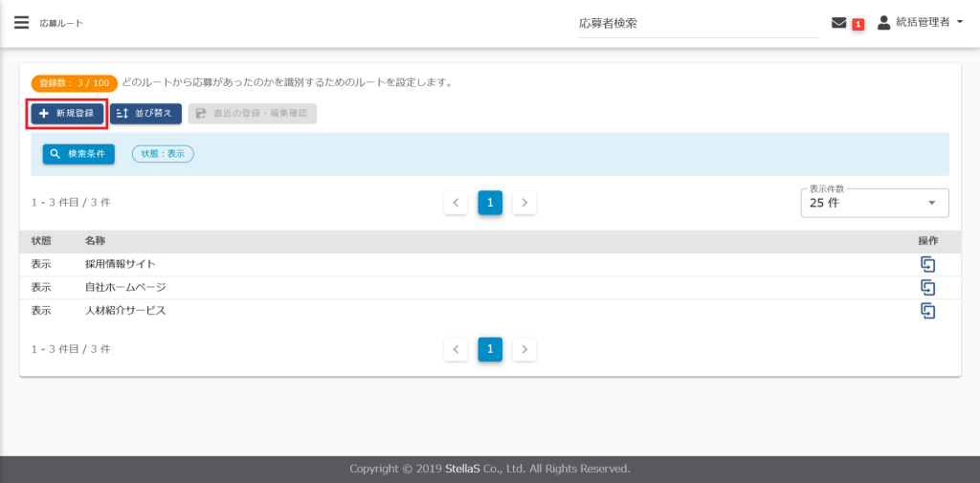Go to previous page in bottom pagination
The height and width of the screenshot is (483, 980).
(456, 349)
